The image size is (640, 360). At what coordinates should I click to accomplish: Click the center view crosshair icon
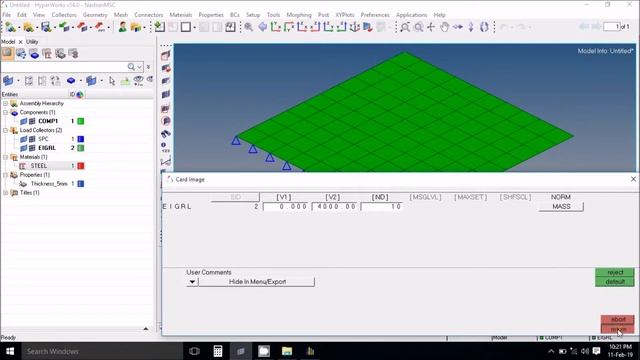(x=431, y=27)
